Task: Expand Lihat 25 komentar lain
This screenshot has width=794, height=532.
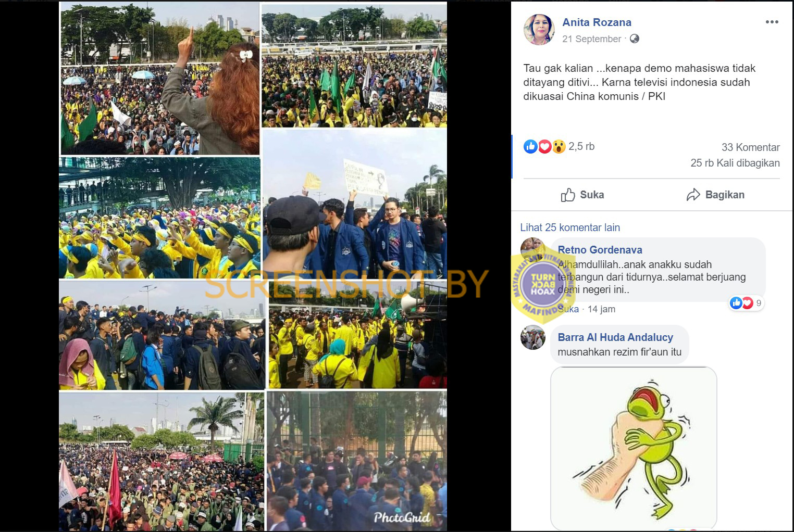Action: [570, 227]
